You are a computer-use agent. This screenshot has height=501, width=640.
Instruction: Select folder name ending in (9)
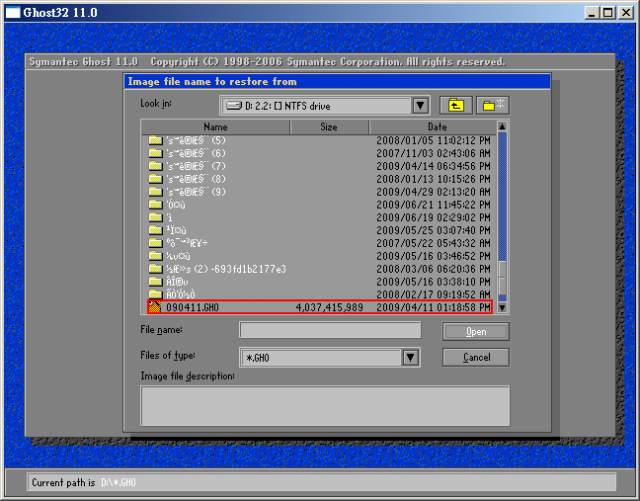[x=196, y=192]
